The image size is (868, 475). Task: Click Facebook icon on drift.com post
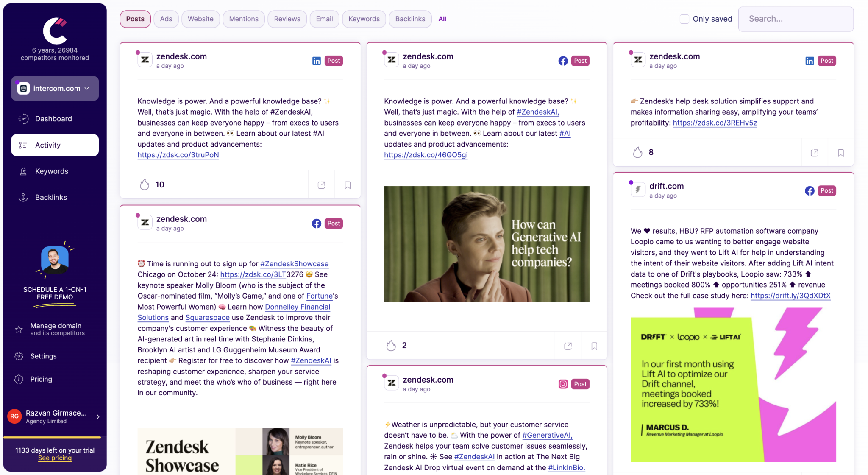tap(810, 191)
